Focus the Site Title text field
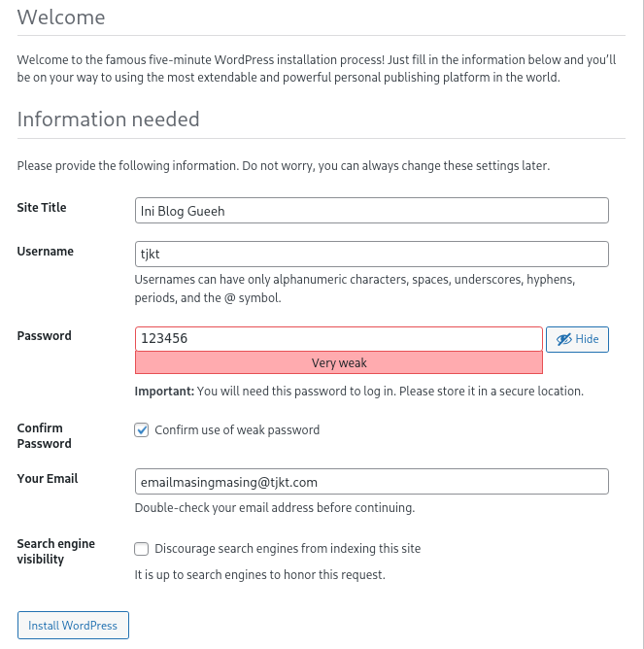The width and height of the screenshot is (644, 649). click(x=371, y=210)
